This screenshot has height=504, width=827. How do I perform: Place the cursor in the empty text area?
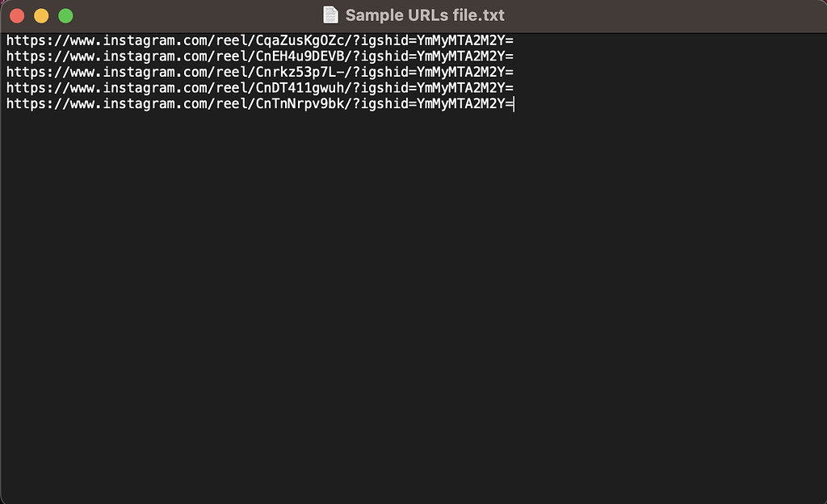pos(413,306)
